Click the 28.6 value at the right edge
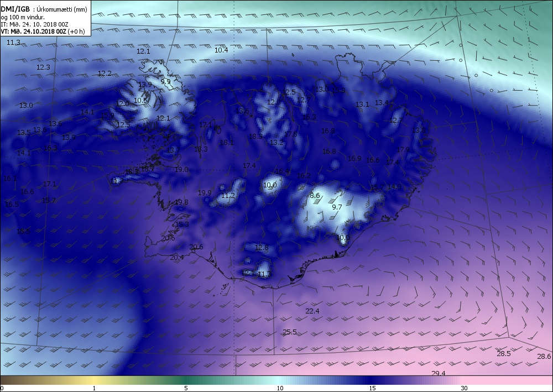Image resolution: width=553 pixels, height=392 pixels. pyautogui.click(x=544, y=357)
